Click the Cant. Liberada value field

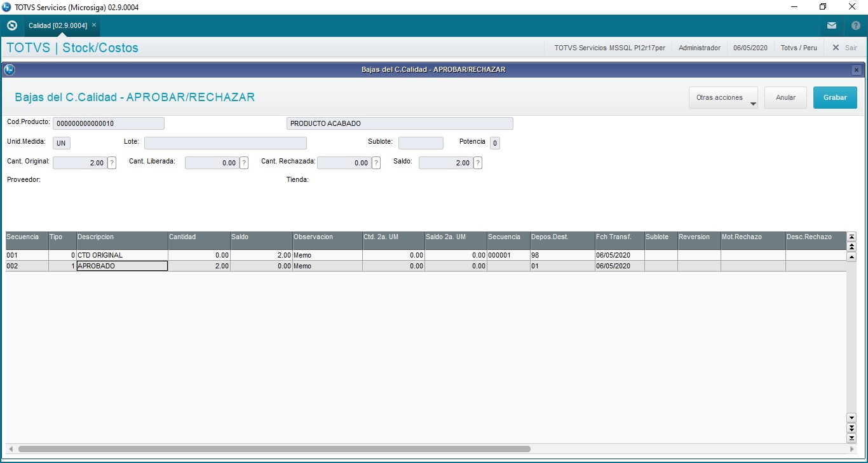click(x=212, y=163)
